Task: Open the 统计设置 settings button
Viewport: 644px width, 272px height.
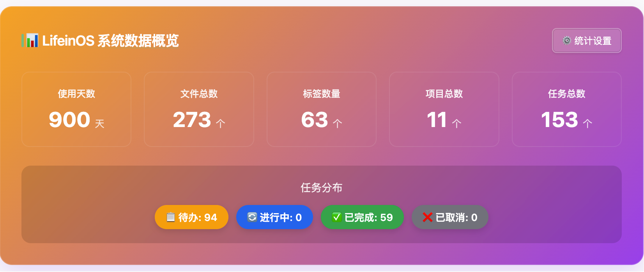Action: tap(587, 41)
